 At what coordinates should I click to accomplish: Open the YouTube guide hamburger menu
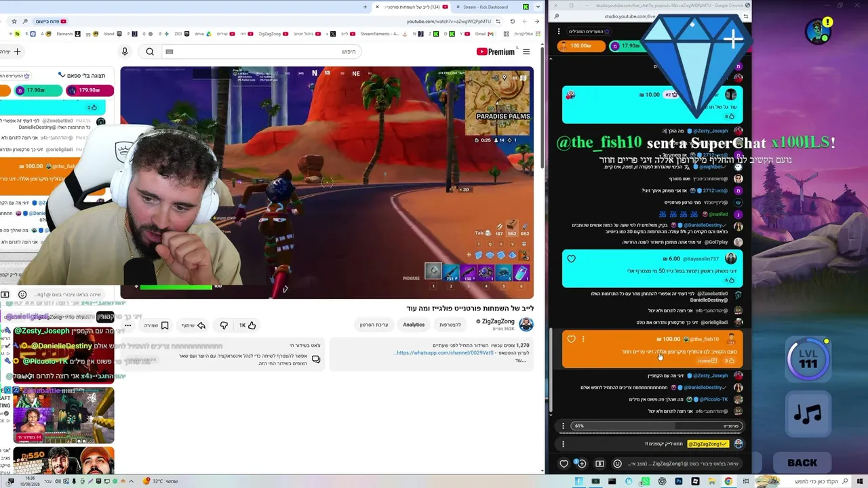click(x=526, y=52)
